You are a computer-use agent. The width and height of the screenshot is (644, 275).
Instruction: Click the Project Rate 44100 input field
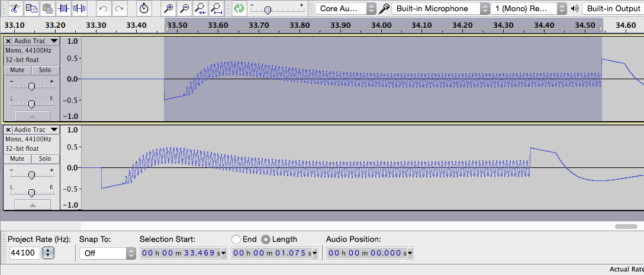point(25,253)
